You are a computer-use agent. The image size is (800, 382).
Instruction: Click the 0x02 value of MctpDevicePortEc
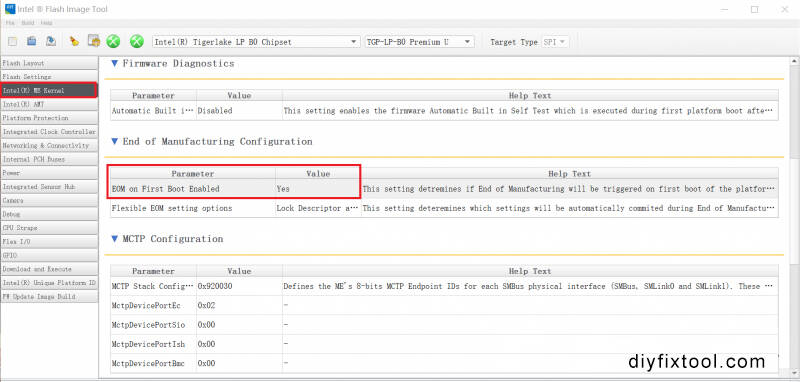239,305
